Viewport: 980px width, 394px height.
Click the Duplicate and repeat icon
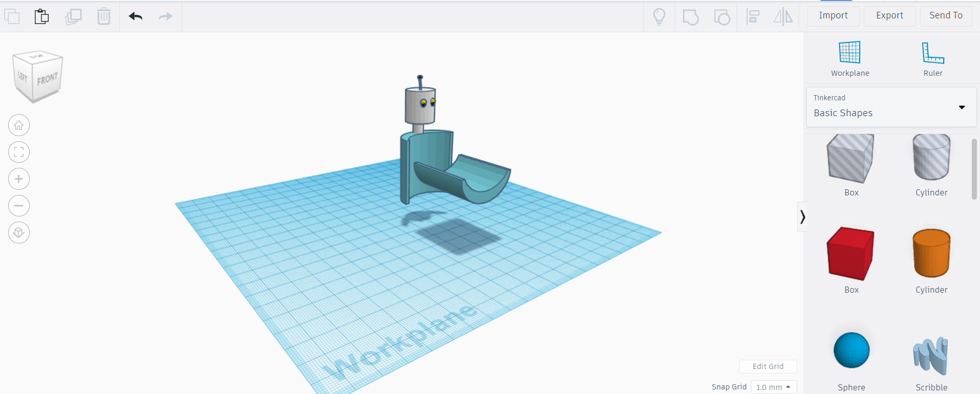tap(73, 16)
